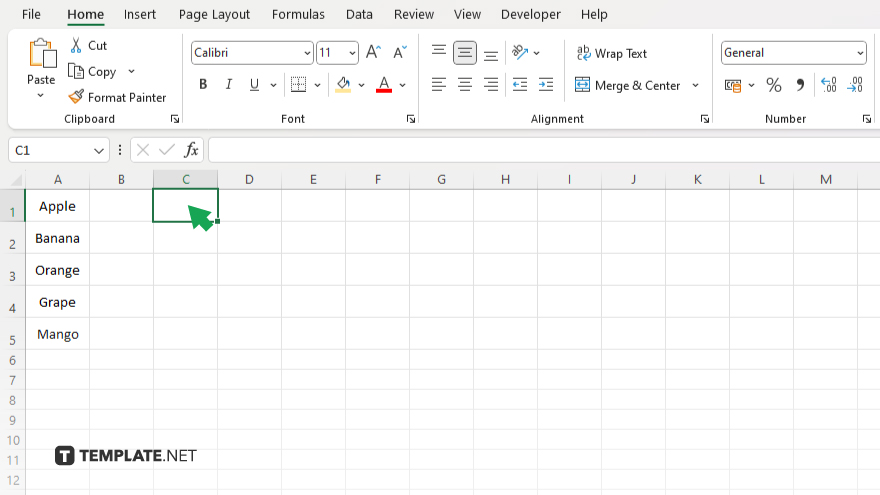
Task: Switch to the Formulas tab
Action: pyautogui.click(x=298, y=15)
